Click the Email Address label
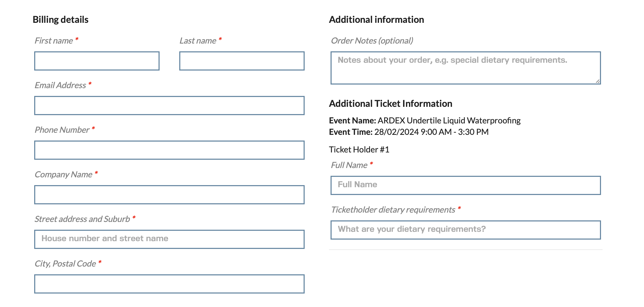Image resolution: width=644 pixels, height=307 pixels. (60, 85)
